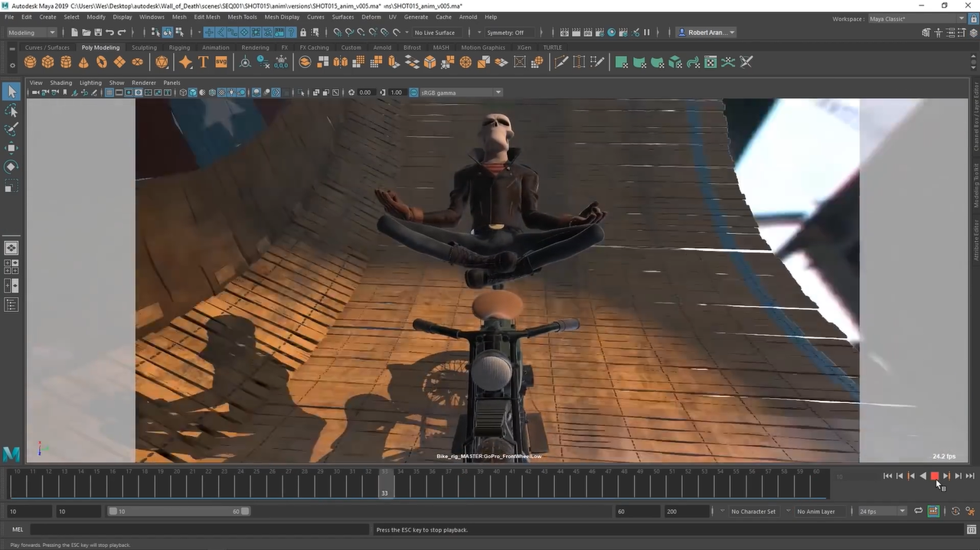Click the range slider bar handle
Image resolution: width=980 pixels, height=550 pixels.
(178, 511)
